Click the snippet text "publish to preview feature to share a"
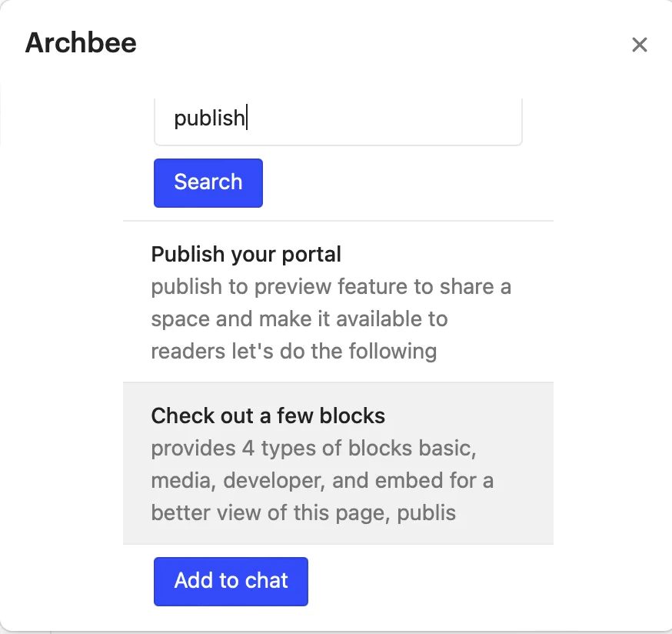 point(331,286)
